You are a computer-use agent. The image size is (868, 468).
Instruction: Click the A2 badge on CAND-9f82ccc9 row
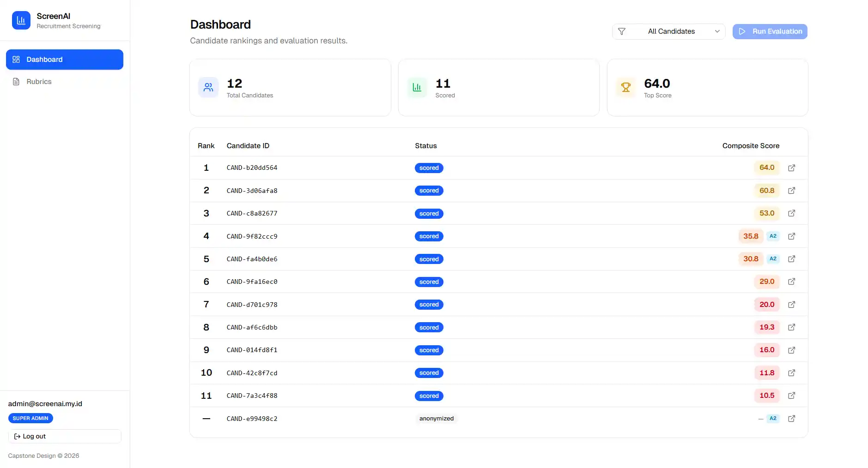773,236
